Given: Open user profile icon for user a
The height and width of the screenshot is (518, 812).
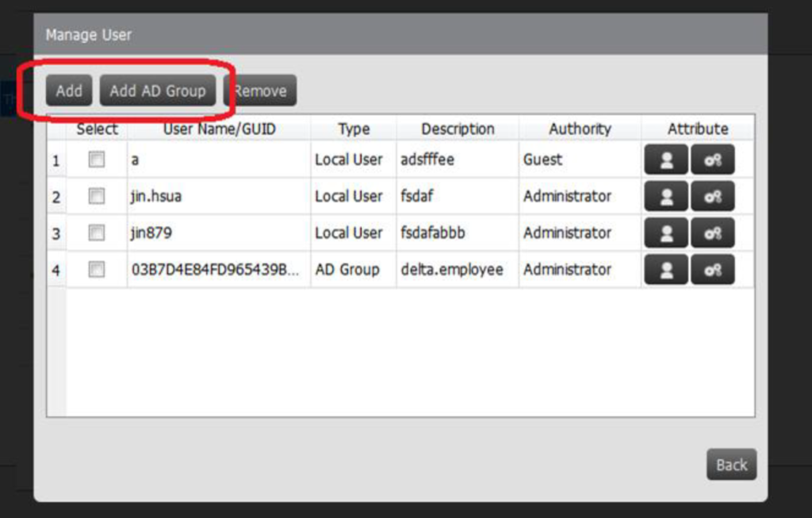Looking at the screenshot, I should pyautogui.click(x=666, y=159).
